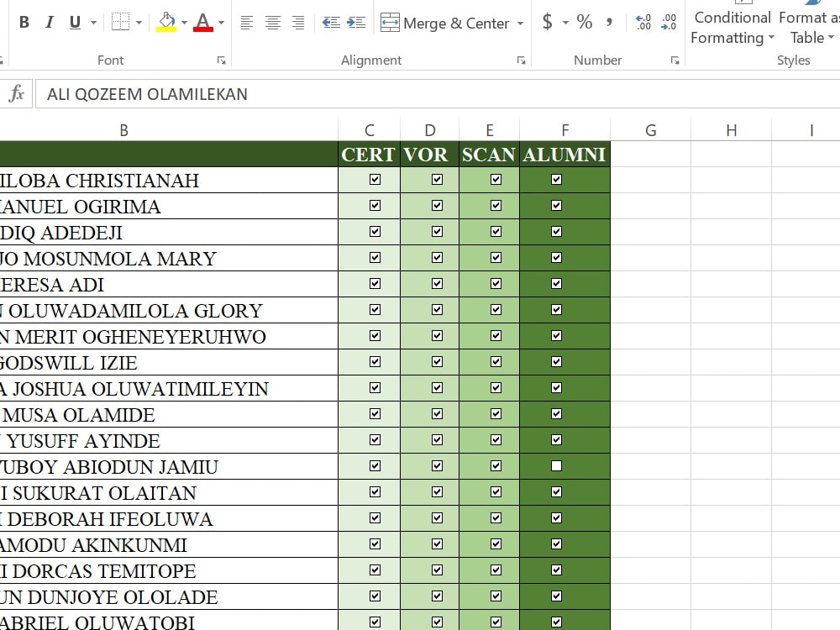Increase indent

click(x=355, y=23)
